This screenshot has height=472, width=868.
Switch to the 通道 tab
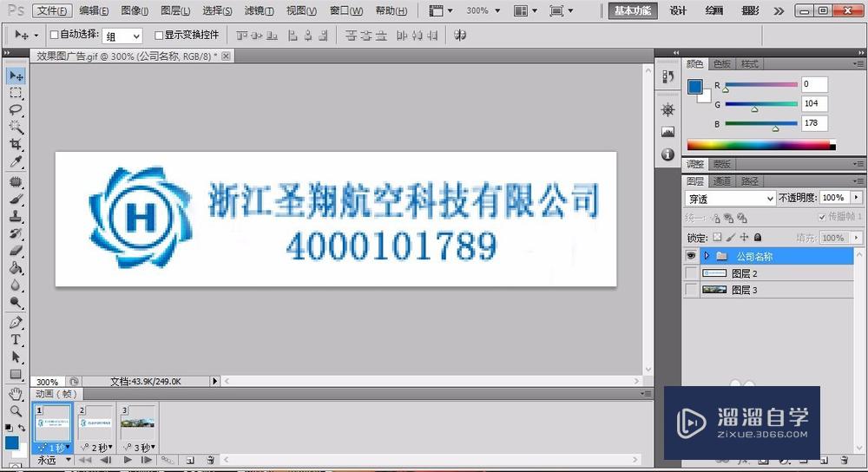click(722, 181)
